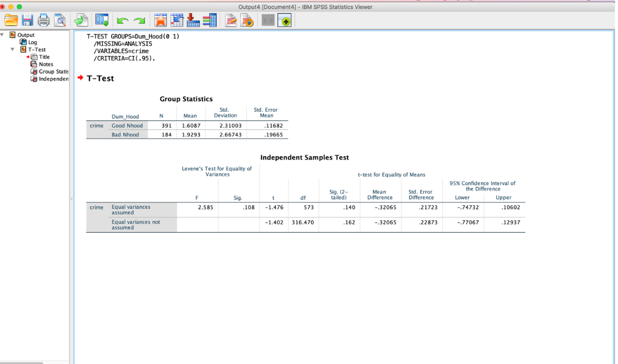Click the Independent Samples Test table title
The width and height of the screenshot is (618, 364).
click(x=304, y=157)
